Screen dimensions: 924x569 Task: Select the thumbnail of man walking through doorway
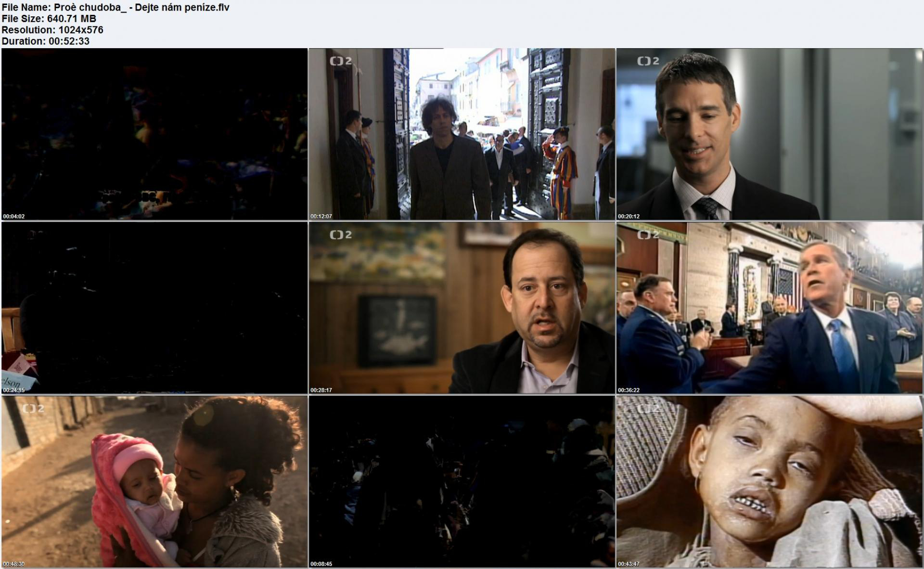click(462, 134)
